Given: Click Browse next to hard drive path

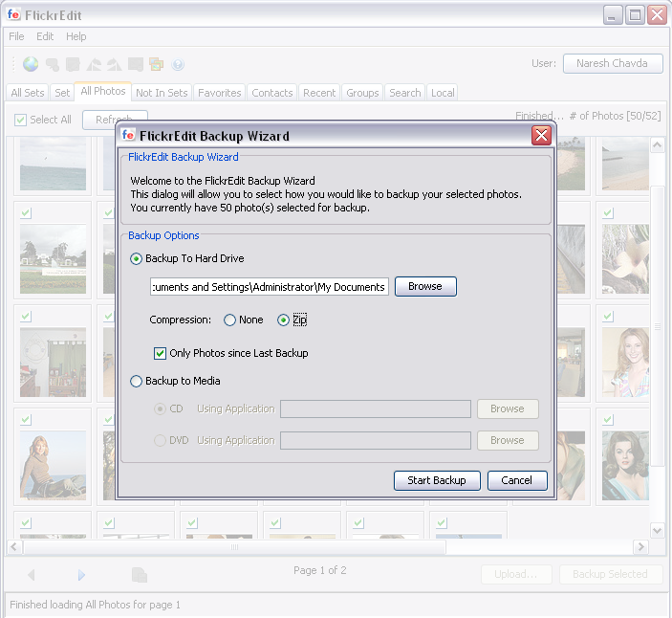Looking at the screenshot, I should [425, 286].
